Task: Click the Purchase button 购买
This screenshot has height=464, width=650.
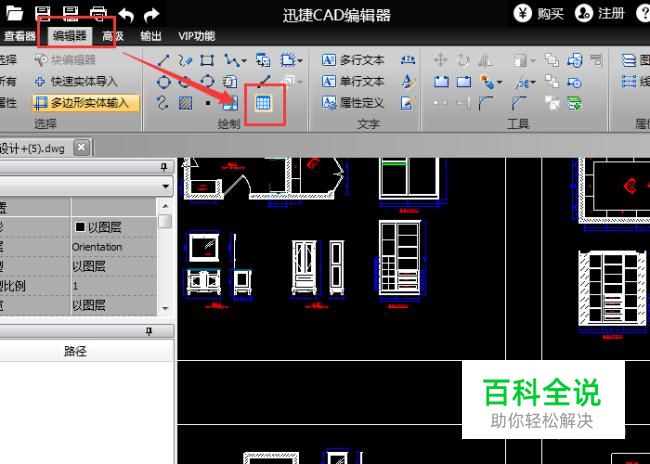Action: click(x=538, y=14)
